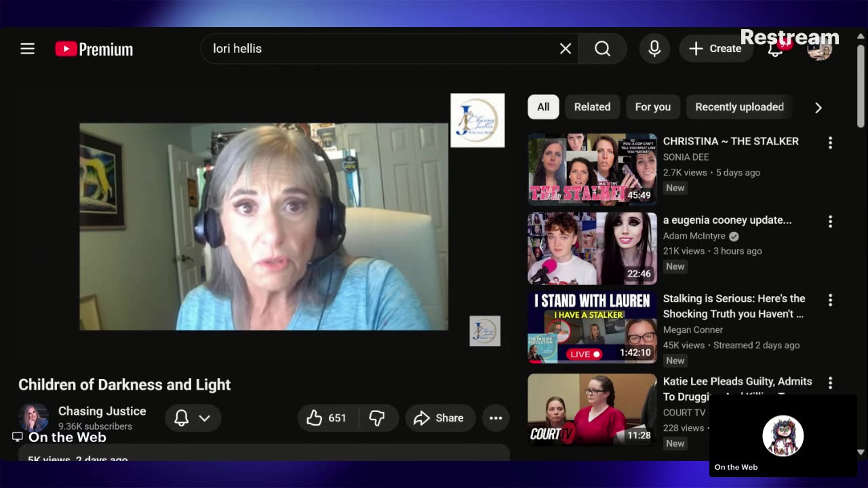Screen dimensions: 868x488
Task: Click 21K views • 3 hours ago
Action: [x=712, y=251]
